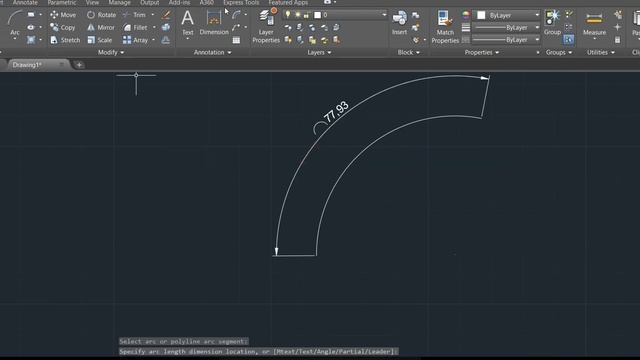Toggle layer freeze sun icon

coord(298,15)
